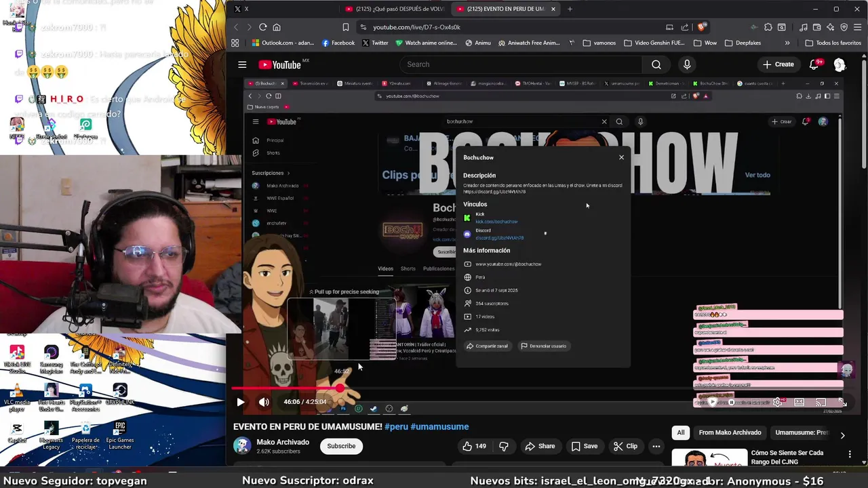868x488 pixels.
Task: Dislike the video
Action: (x=504, y=446)
